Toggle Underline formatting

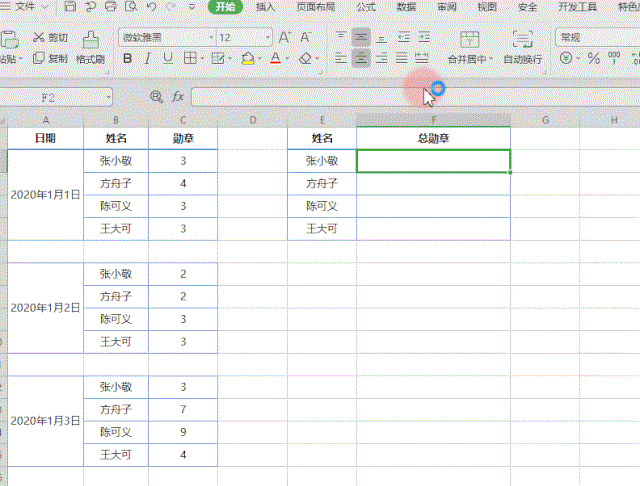tap(168, 59)
